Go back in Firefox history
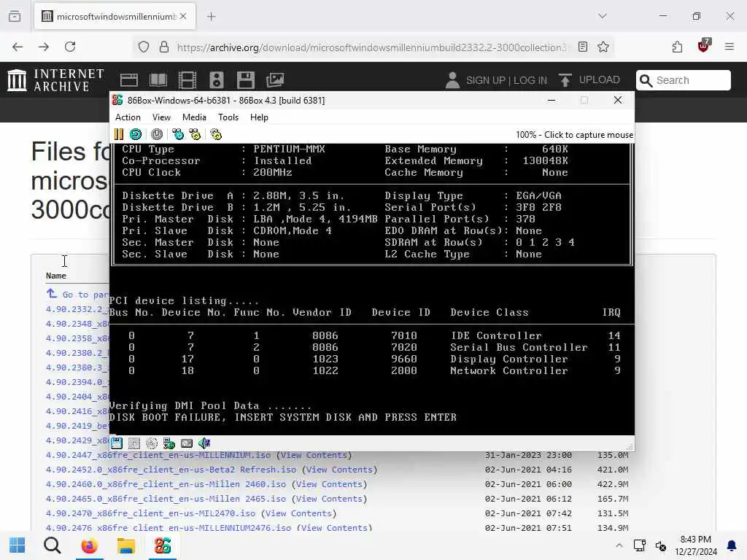This screenshot has width=747, height=560. [18, 47]
